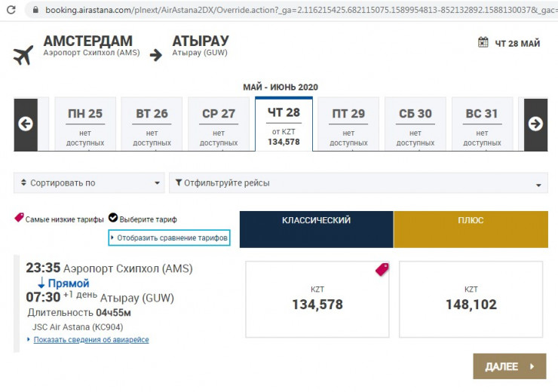Click the calendar icon near ЧТ 28 МАЙ

click(483, 43)
